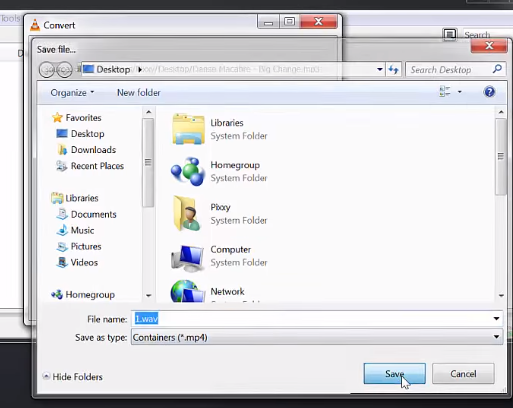Click the Favorites star icon
This screenshot has width=513, height=408.
pyautogui.click(x=57, y=117)
